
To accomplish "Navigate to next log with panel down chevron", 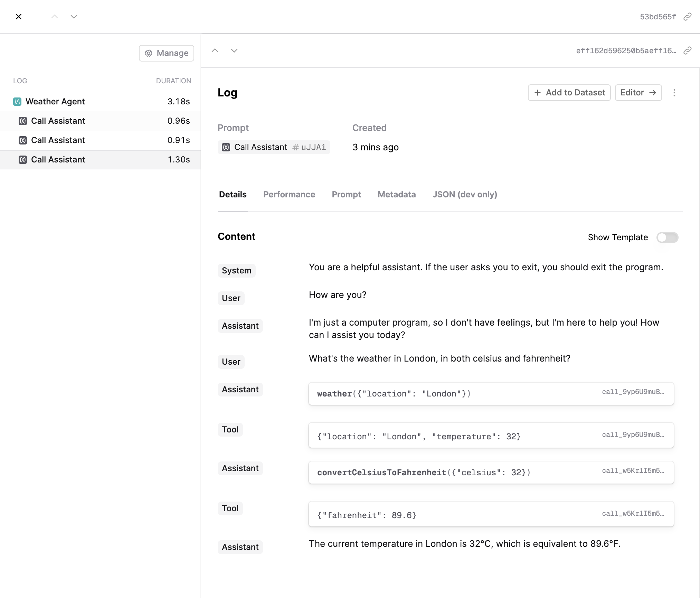I will 234,50.
